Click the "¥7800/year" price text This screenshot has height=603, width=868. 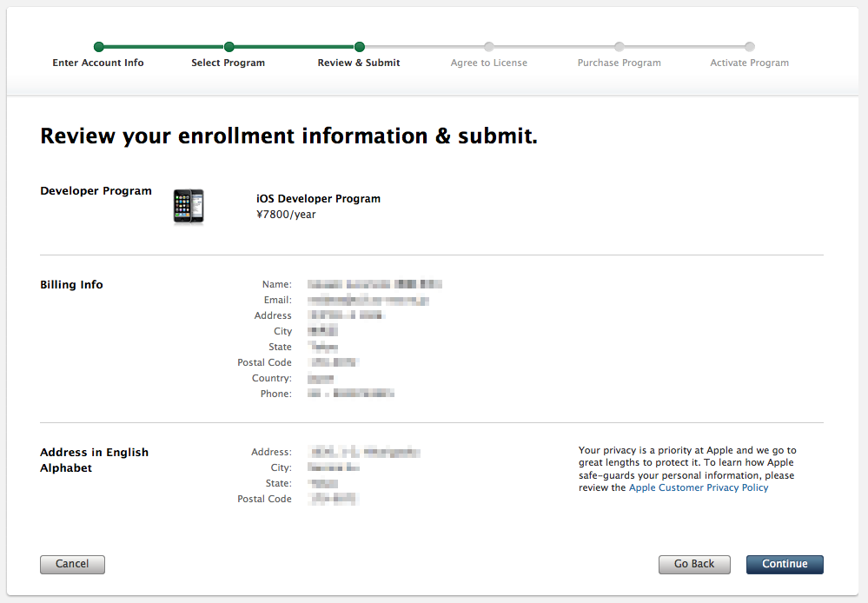286,215
